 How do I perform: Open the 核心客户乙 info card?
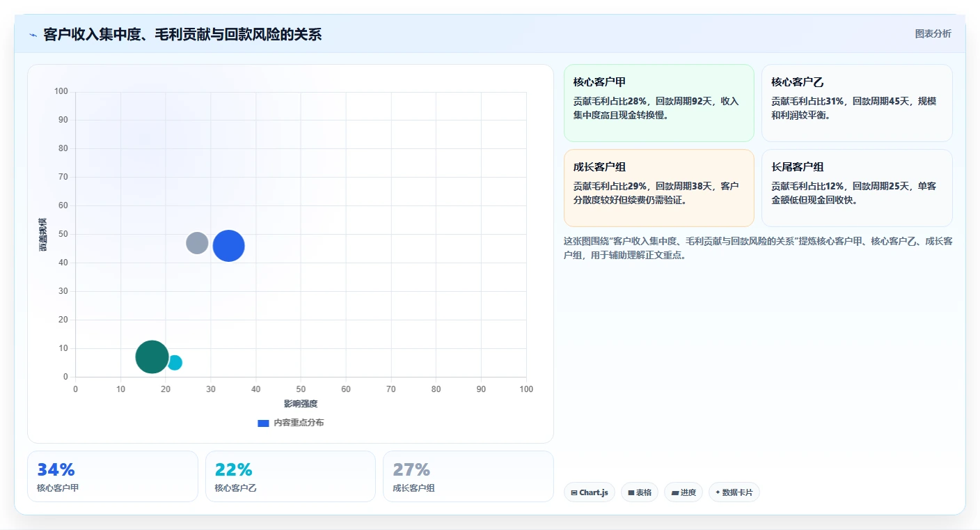point(857,103)
